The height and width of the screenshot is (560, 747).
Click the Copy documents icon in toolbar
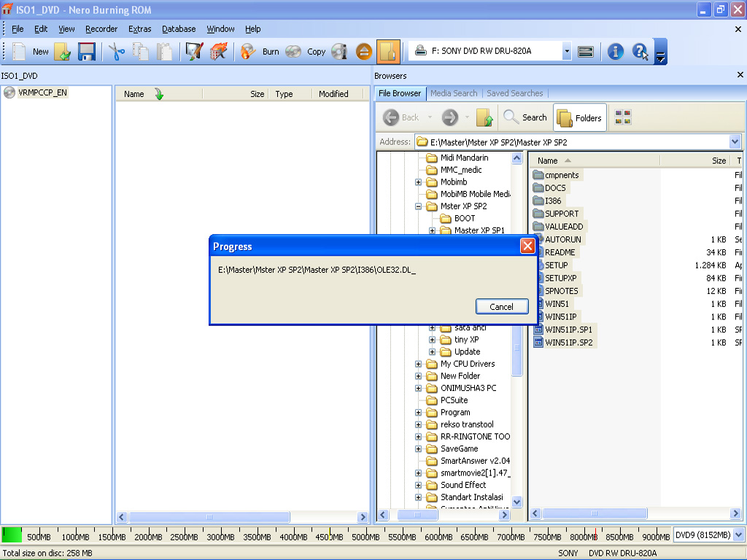[x=140, y=52]
